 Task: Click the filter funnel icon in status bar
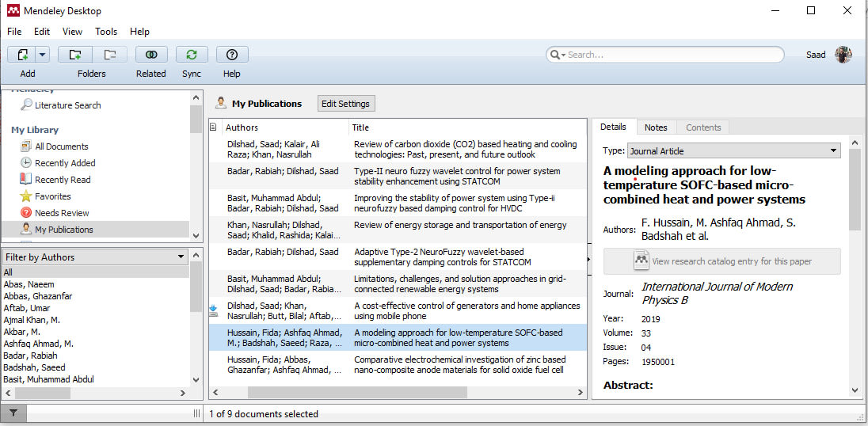13,413
